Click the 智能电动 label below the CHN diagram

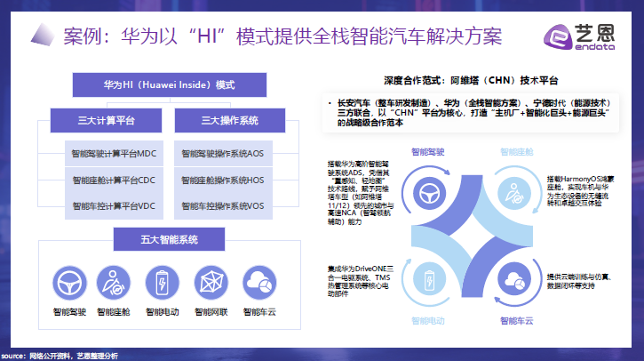[x=428, y=321]
